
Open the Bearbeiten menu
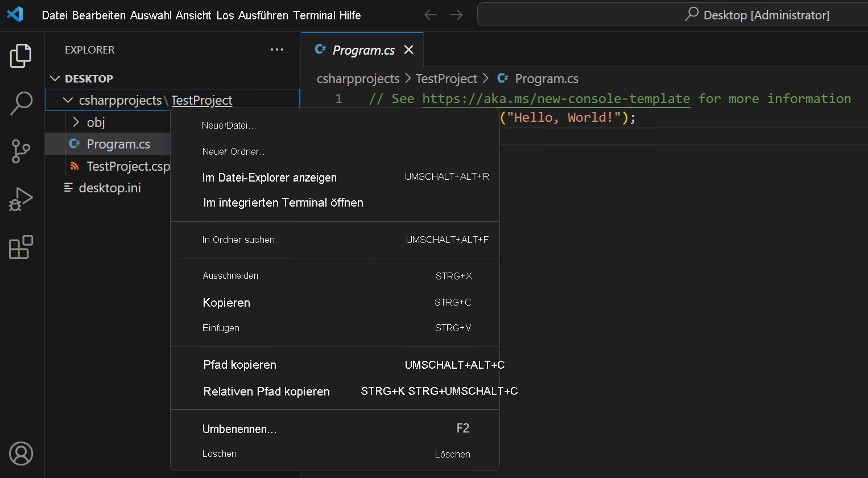[99, 15]
